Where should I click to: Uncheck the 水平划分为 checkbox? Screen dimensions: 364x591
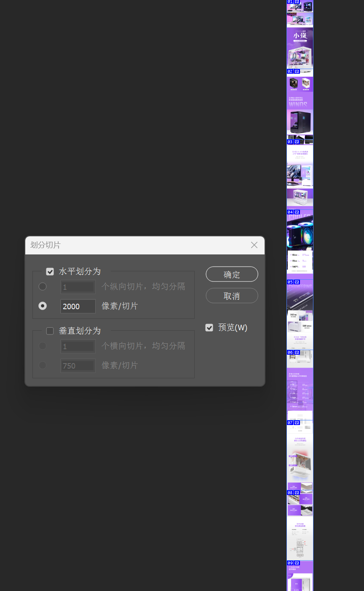50,272
